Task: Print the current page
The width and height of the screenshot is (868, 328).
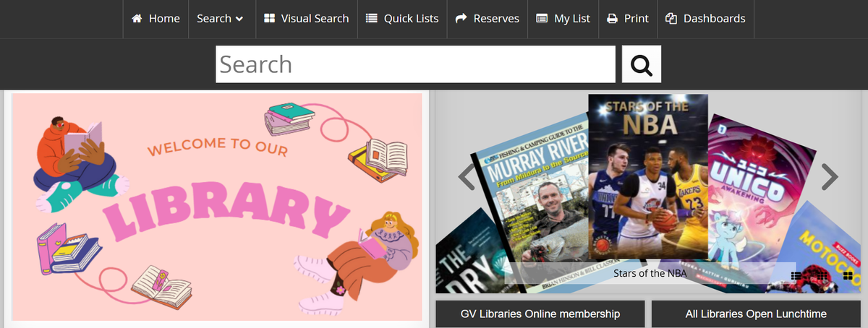Action: coord(627,19)
